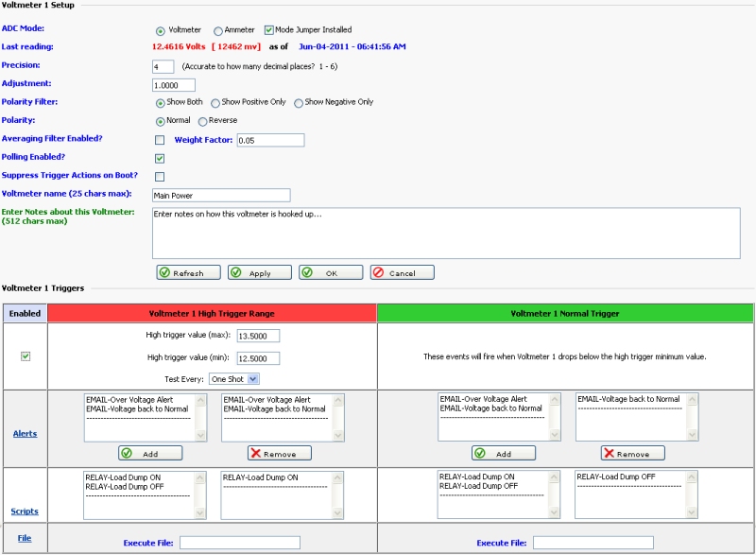Screen dimensions: 756x555
Task: Open the Alerts link
Action: point(25,433)
